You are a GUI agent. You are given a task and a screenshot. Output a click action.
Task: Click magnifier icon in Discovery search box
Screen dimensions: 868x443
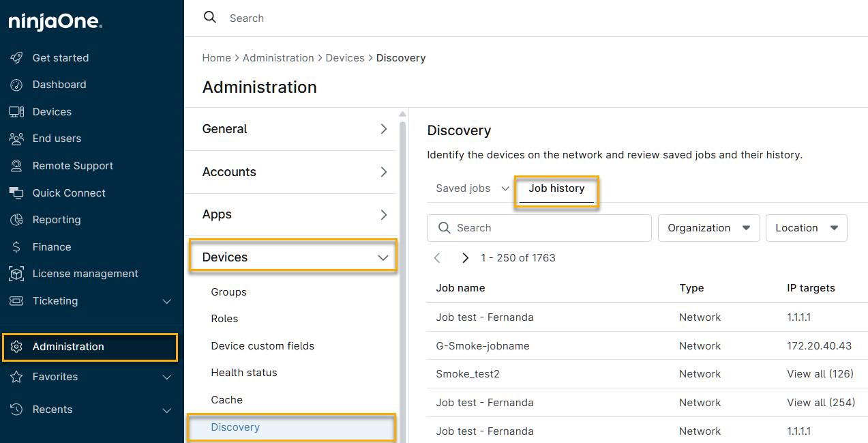(444, 228)
